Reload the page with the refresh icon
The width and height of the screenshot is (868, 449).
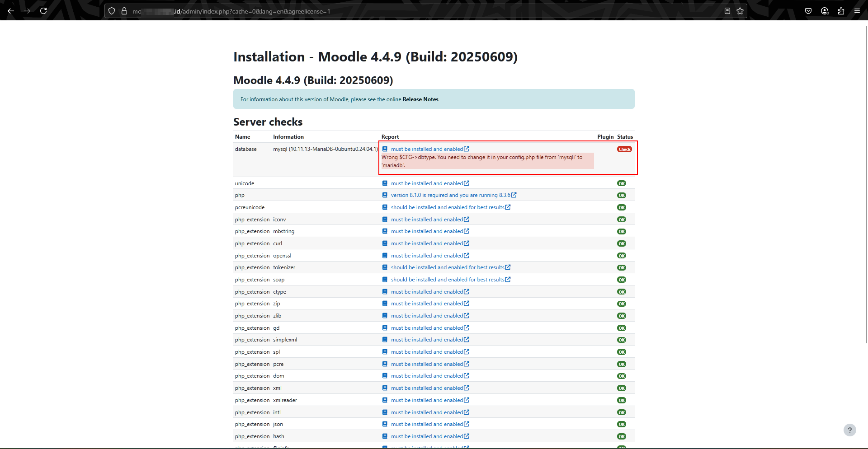pos(43,11)
